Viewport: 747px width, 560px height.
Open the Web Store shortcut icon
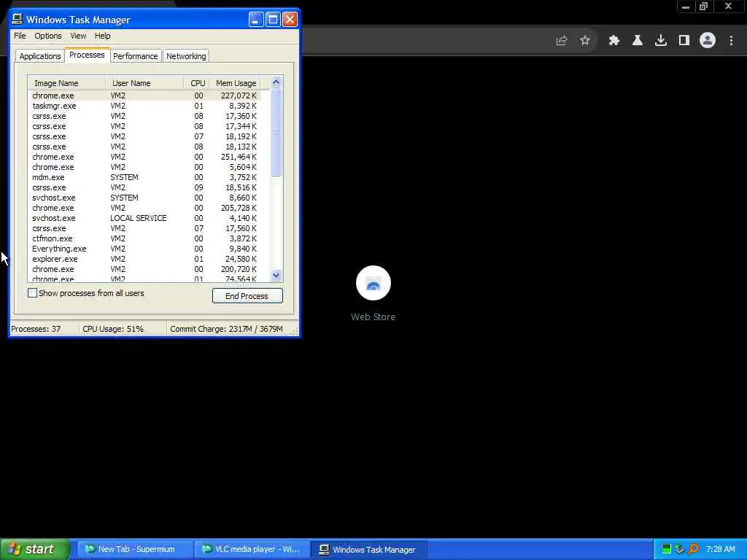(373, 284)
